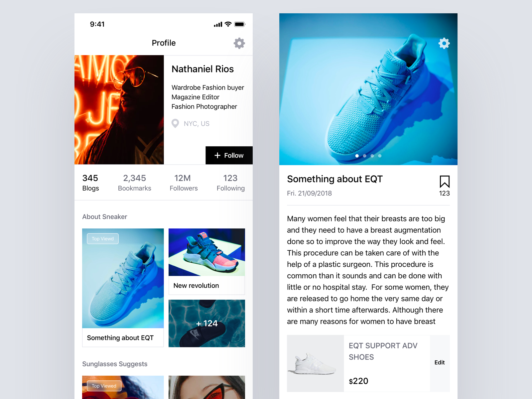532x399 pixels.
Task: Tap the battery indicator in status bar
Action: point(240,24)
